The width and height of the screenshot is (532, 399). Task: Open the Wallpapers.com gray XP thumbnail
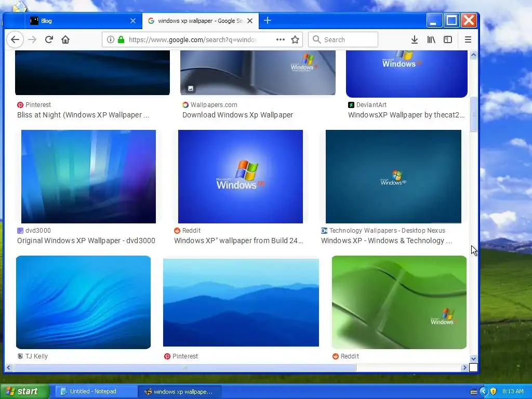coord(258,73)
